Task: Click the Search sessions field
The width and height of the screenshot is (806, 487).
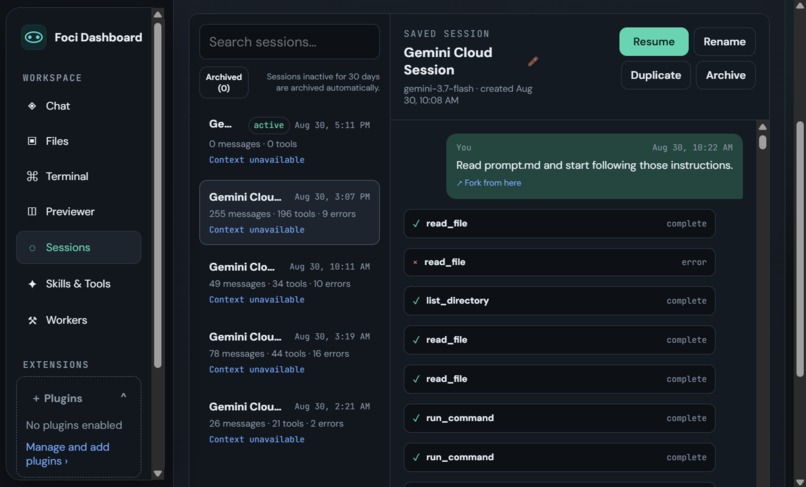Action: [289, 42]
